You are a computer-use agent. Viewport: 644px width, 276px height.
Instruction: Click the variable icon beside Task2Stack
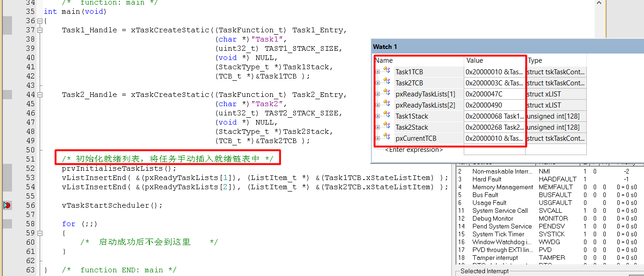[387, 126]
